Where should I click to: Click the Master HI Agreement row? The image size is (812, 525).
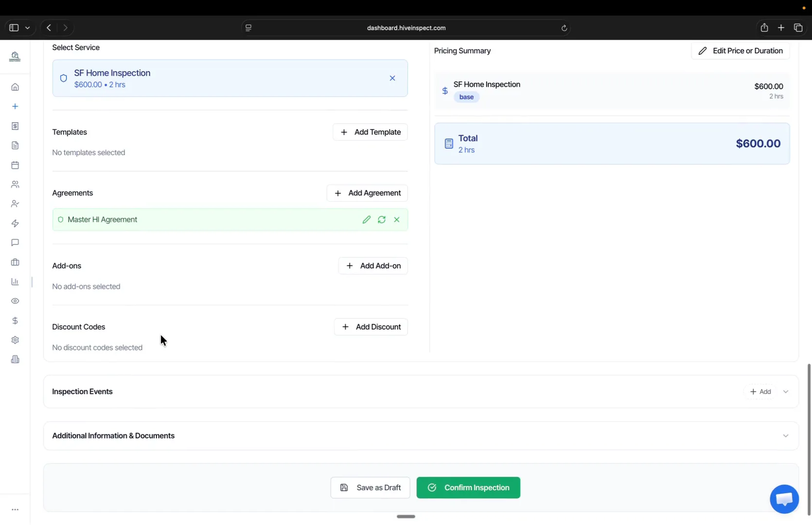click(x=230, y=220)
